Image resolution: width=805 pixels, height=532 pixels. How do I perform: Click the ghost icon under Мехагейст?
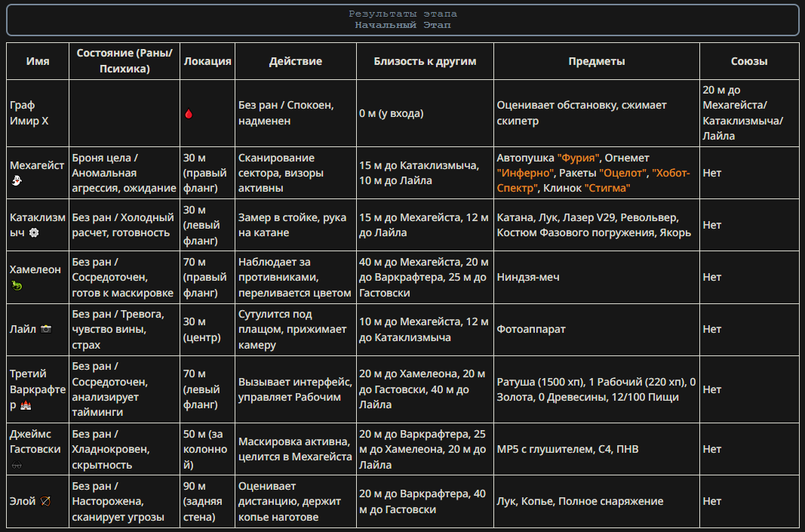pyautogui.click(x=14, y=180)
